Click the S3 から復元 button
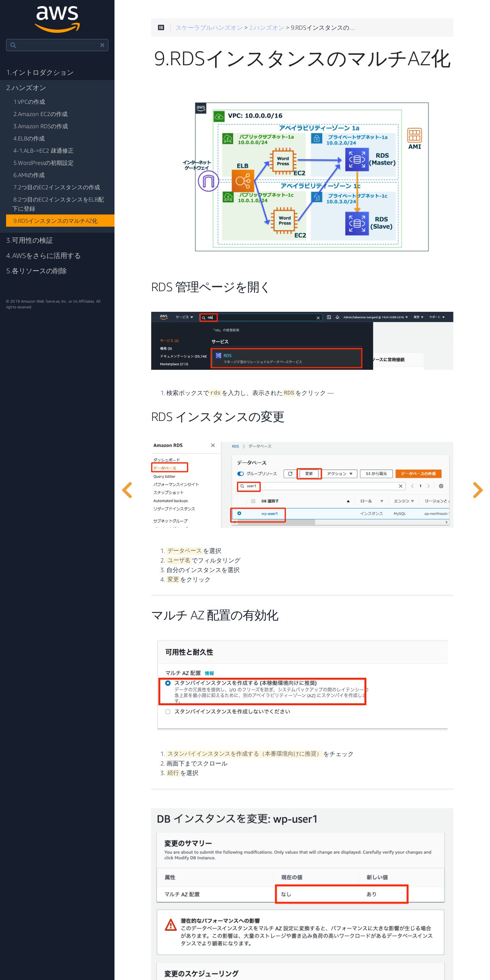The height and width of the screenshot is (980, 490). click(376, 474)
